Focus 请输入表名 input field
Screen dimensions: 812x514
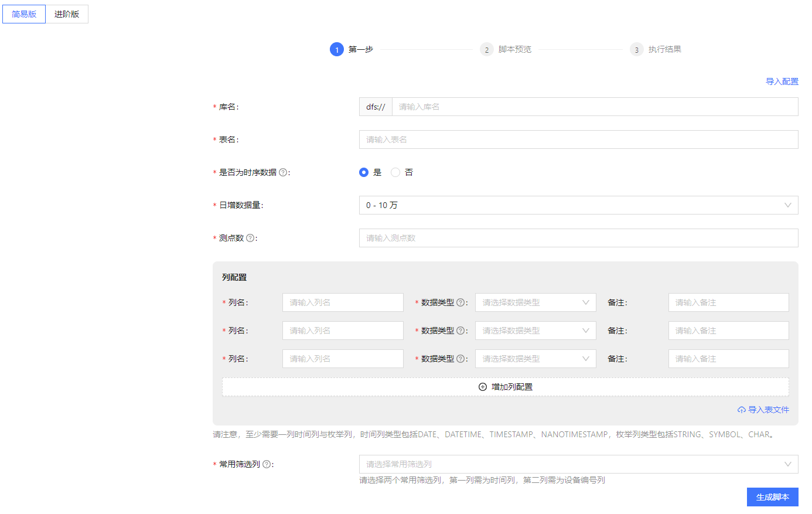tap(579, 139)
